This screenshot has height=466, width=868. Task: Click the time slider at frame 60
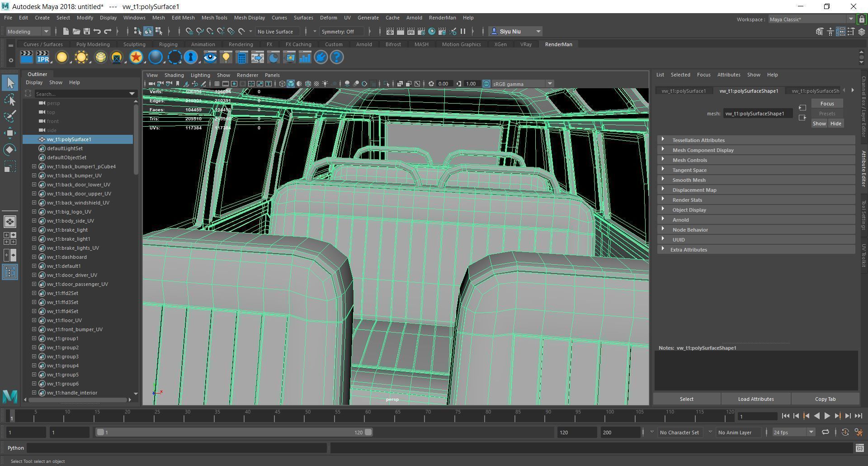(368, 416)
